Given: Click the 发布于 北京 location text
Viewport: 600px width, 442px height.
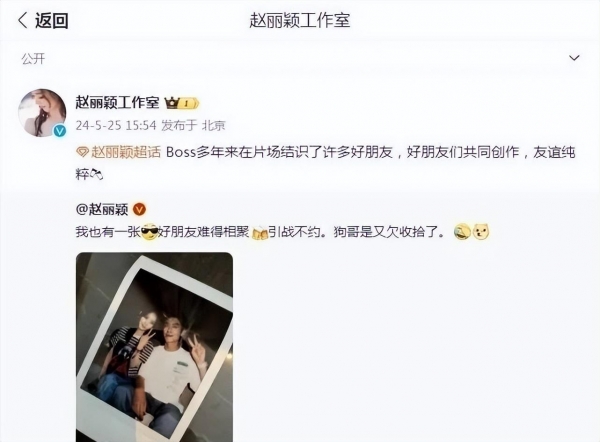Looking at the screenshot, I should tap(193, 126).
